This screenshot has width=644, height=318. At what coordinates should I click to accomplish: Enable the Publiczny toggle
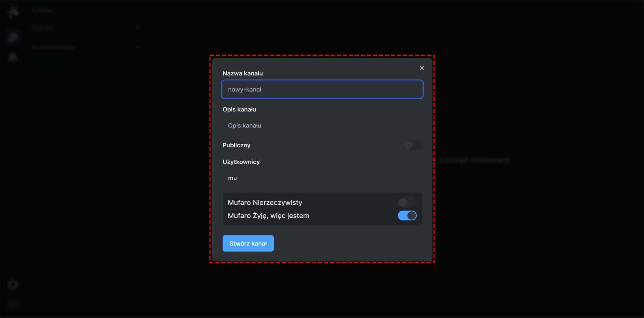(412, 145)
